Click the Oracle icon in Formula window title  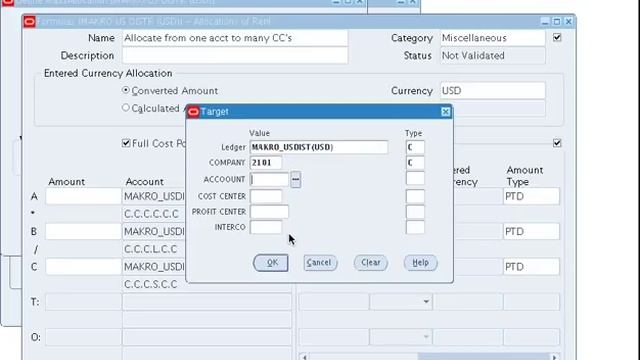[29, 22]
